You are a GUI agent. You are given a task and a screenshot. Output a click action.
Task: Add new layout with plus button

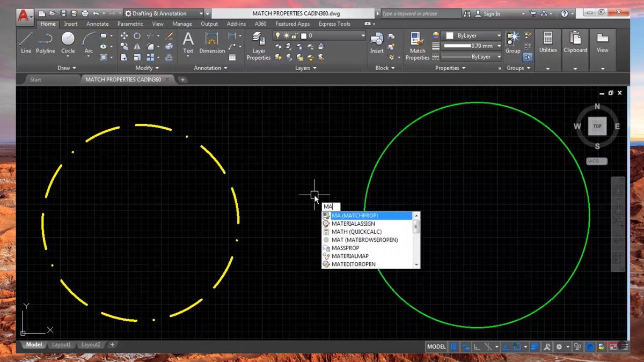(112, 345)
